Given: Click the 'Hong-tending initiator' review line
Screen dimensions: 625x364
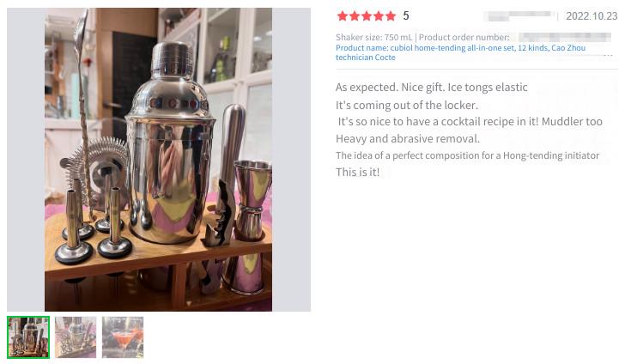Looking at the screenshot, I should pos(468,155).
